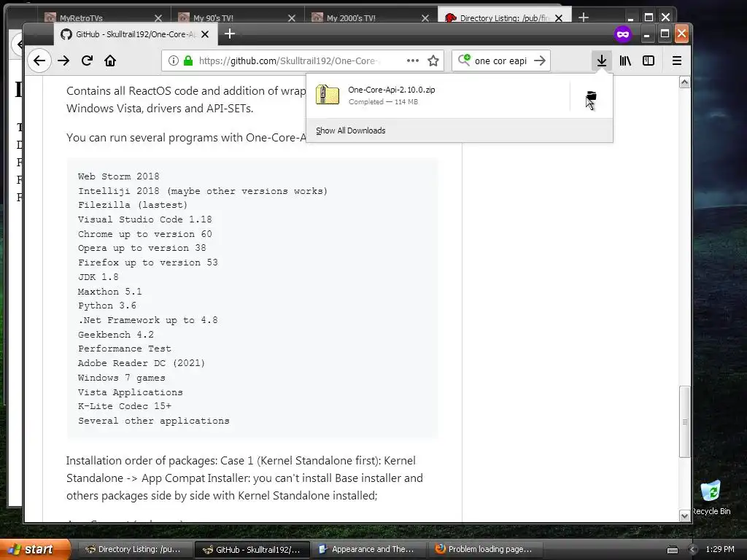This screenshot has height=560, width=747.
Task: Click the search engine magnifier icon
Action: click(464, 60)
